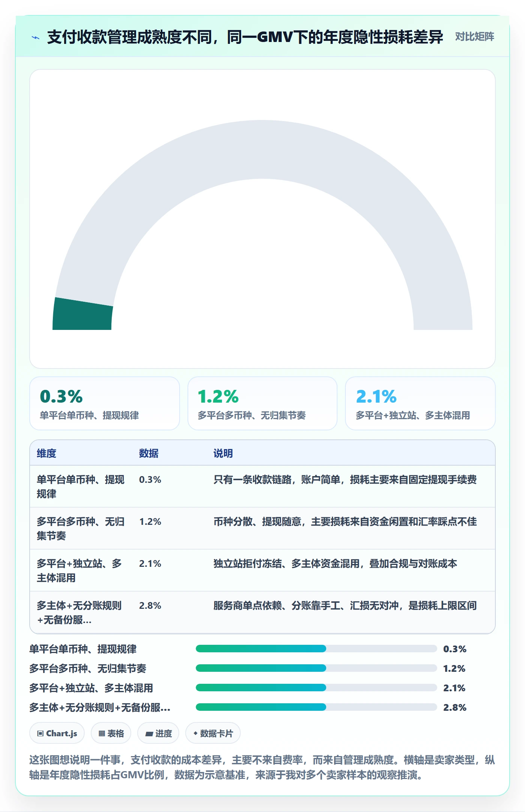525x812 pixels.
Task: Click the 数据 column header
Action: (x=149, y=453)
